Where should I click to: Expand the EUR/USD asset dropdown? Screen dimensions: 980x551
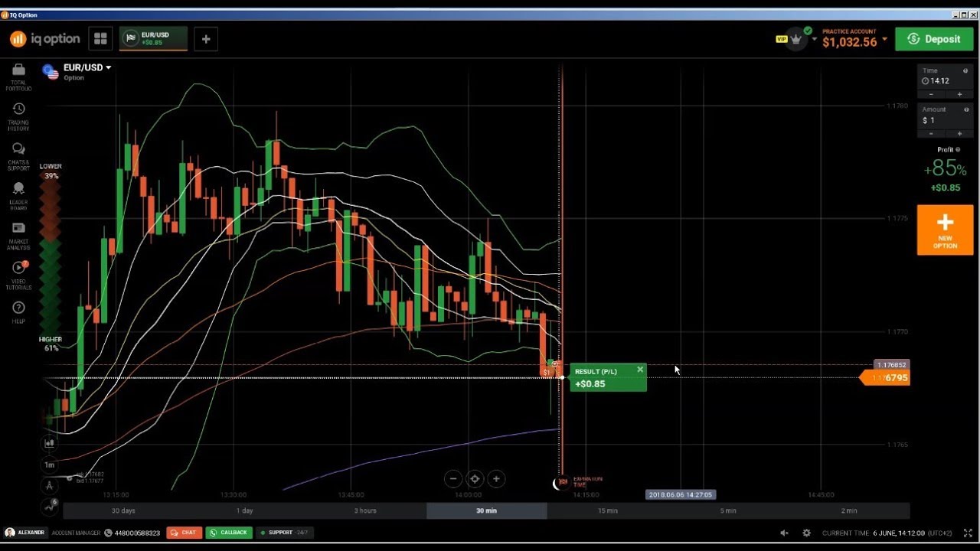pos(108,67)
